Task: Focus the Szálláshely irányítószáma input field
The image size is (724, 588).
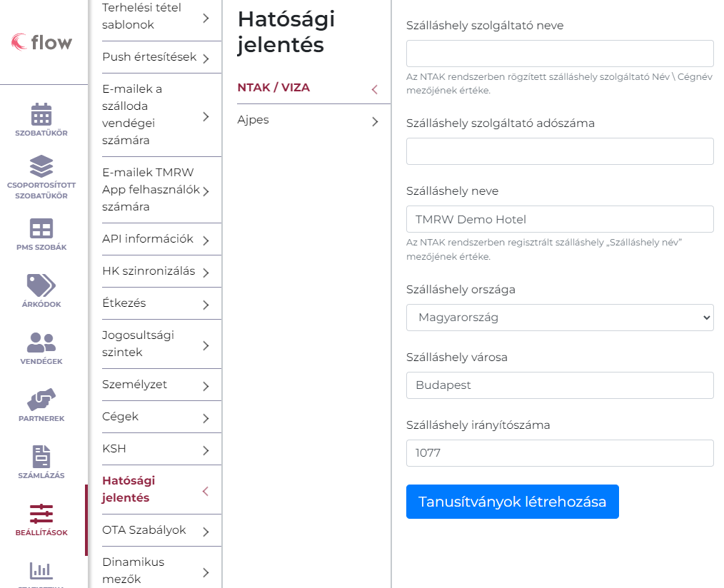Action: tap(560, 453)
